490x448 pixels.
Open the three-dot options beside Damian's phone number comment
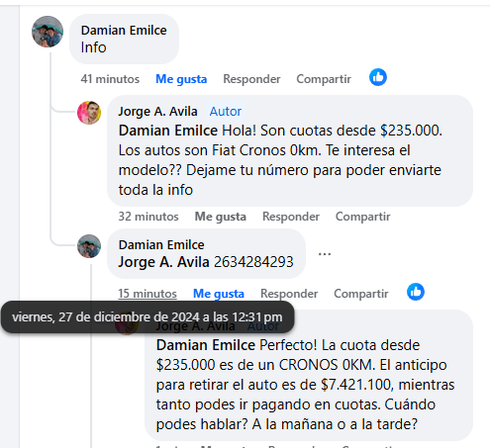[325, 254]
